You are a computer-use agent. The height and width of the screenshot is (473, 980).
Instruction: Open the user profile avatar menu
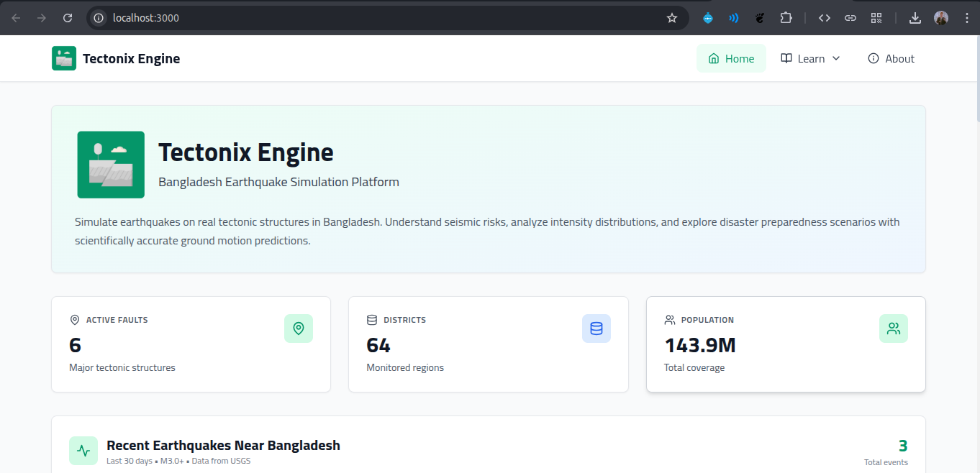click(941, 18)
